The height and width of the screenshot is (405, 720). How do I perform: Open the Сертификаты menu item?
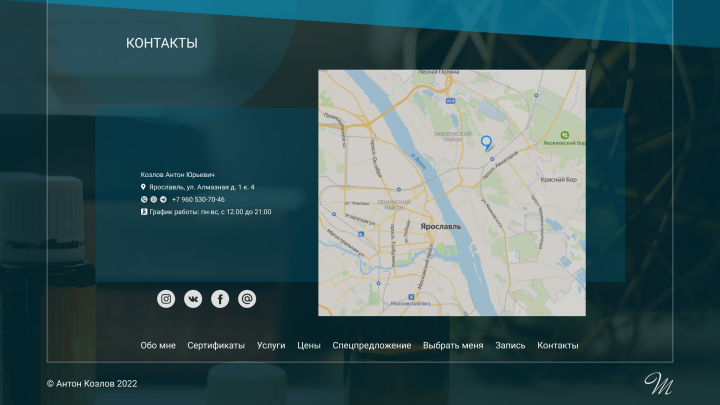tap(216, 345)
